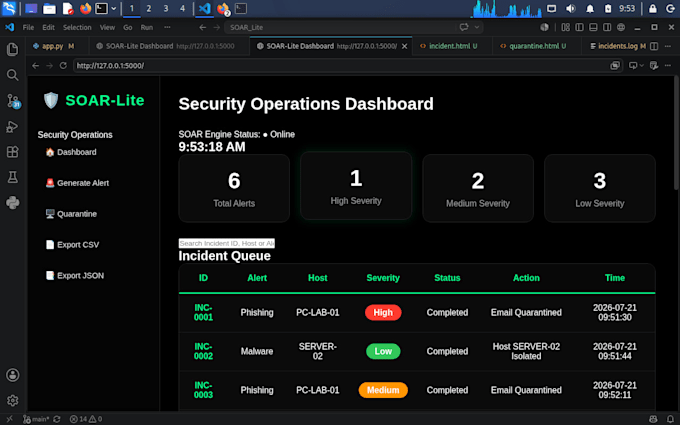Reload the Simple Browser page
Screen dimensions: 680x425
pos(63,65)
